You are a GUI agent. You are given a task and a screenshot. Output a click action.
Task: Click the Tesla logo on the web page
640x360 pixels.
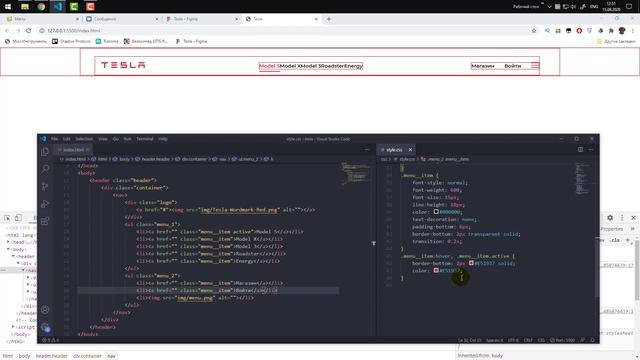tap(123, 65)
